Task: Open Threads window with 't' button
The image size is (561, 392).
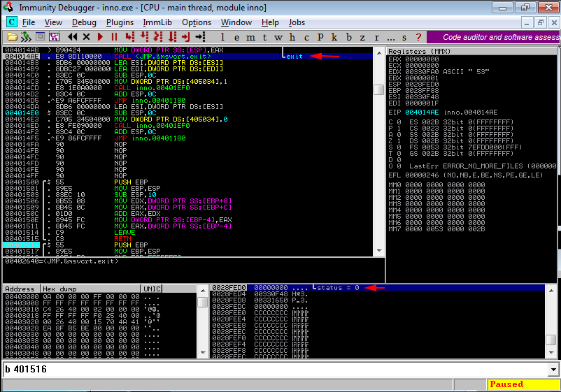Action: tap(264, 37)
